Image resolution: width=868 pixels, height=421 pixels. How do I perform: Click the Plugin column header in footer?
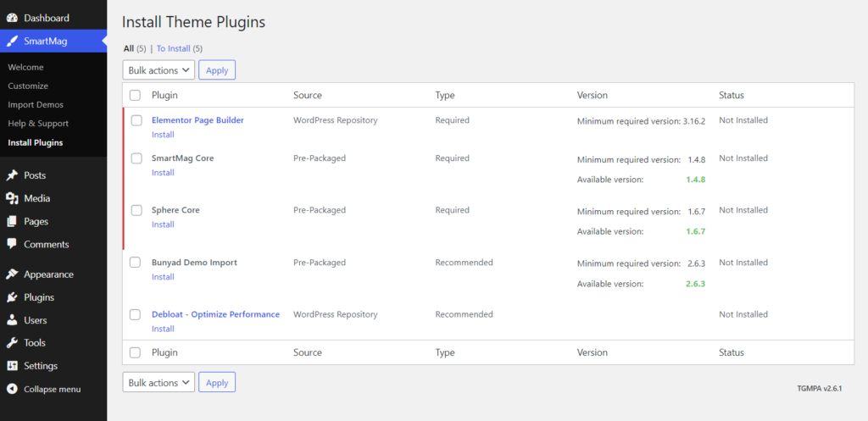tap(164, 352)
